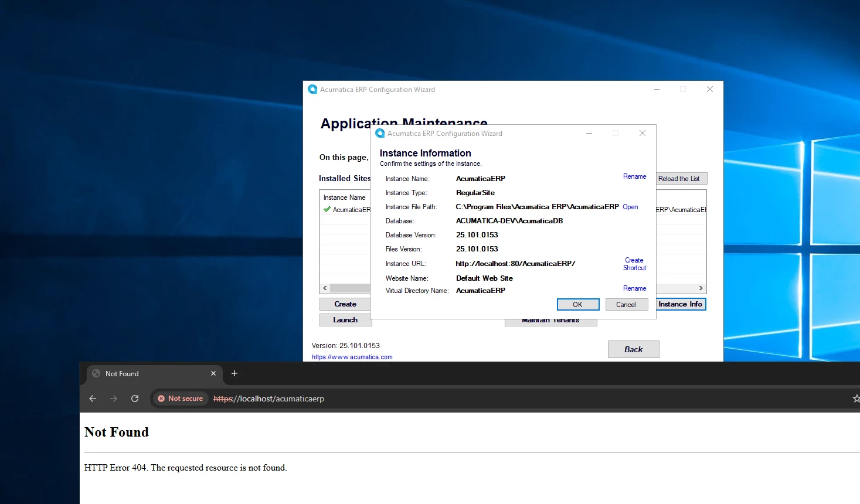
Task: Click the browser forward arrow
Action: [114, 399]
